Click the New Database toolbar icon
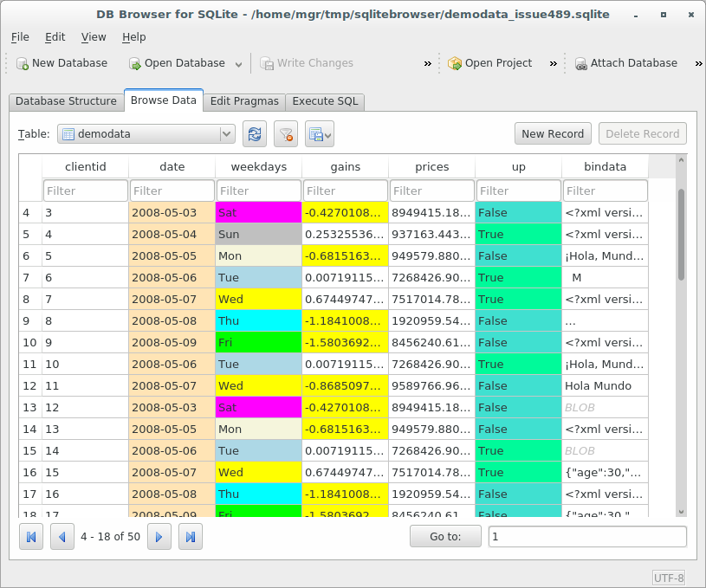 (22, 63)
